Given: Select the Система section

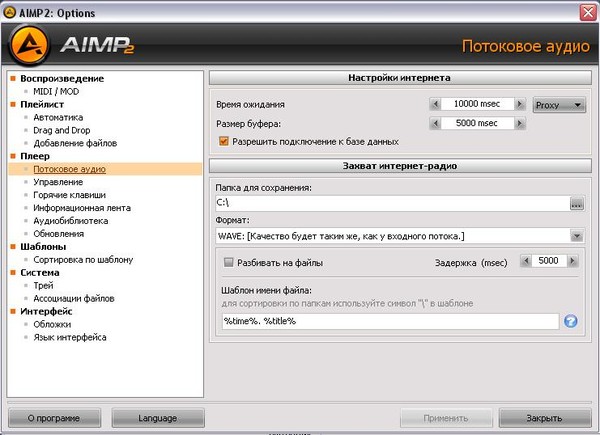Looking at the screenshot, I should click(x=40, y=273).
